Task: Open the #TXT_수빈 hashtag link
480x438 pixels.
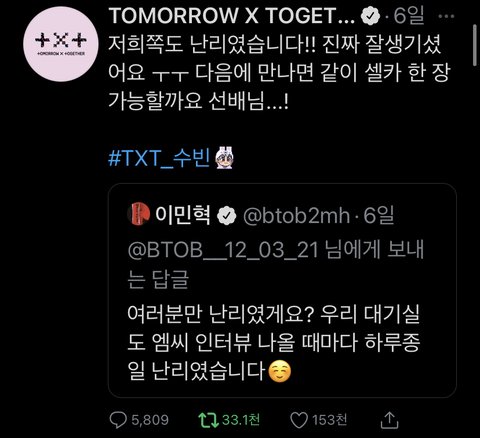Action: point(159,158)
